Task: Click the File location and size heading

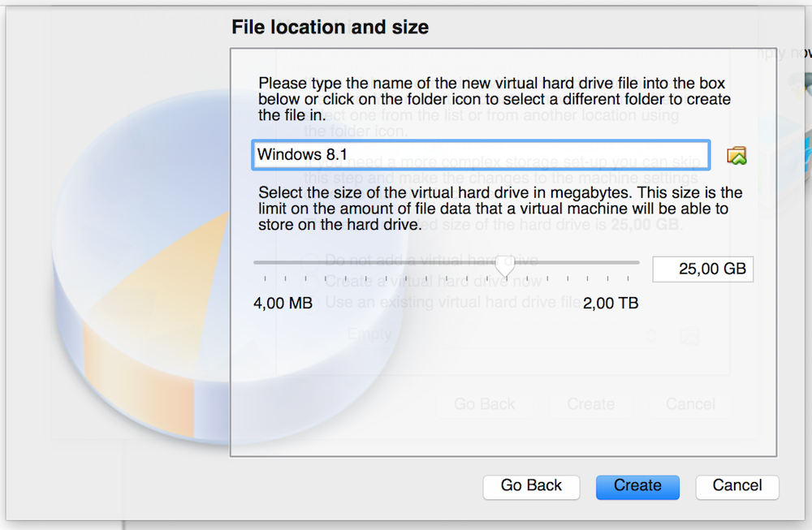Action: click(x=330, y=27)
